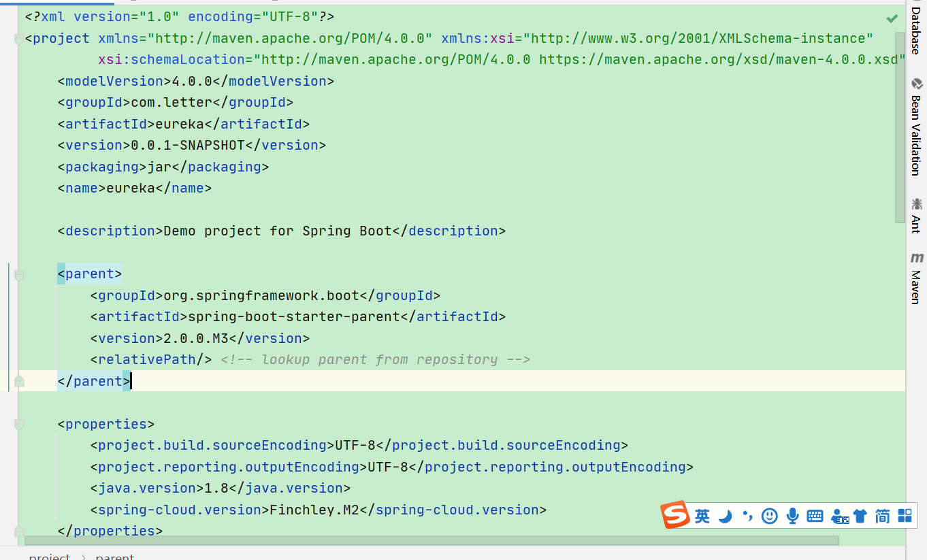
Task: Click the http://maven.apache.org/POM/4.0.0 xmlns value
Action: 290,37
